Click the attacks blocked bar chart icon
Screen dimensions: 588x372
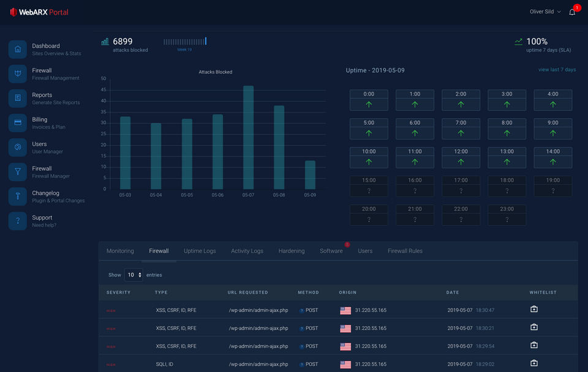105,42
